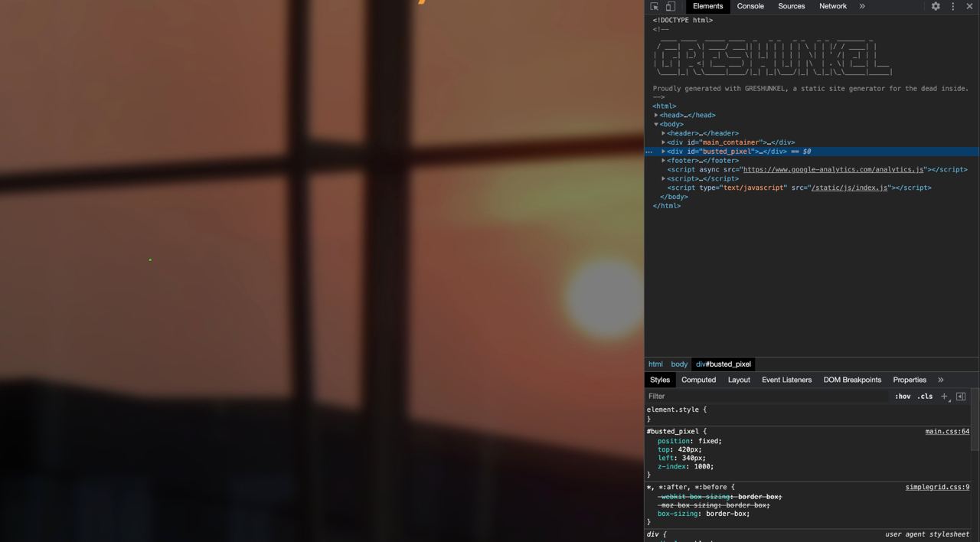The width and height of the screenshot is (980, 542).
Task: Show more DevTools panels chevron
Action: (862, 6)
